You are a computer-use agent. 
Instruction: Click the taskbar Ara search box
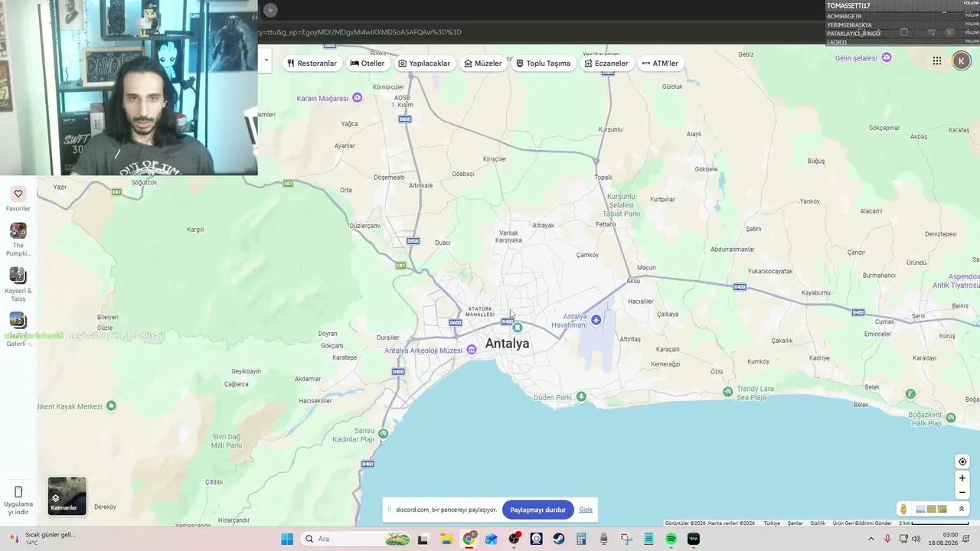[x=356, y=539]
